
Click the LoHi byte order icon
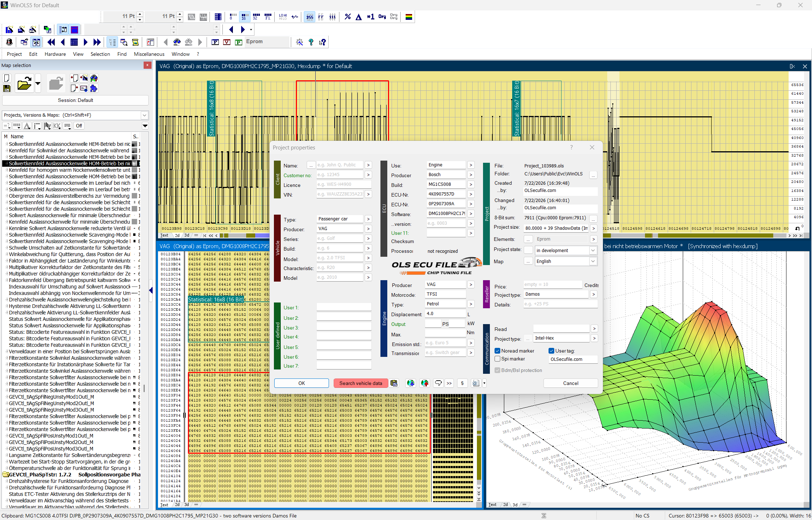(x=283, y=17)
